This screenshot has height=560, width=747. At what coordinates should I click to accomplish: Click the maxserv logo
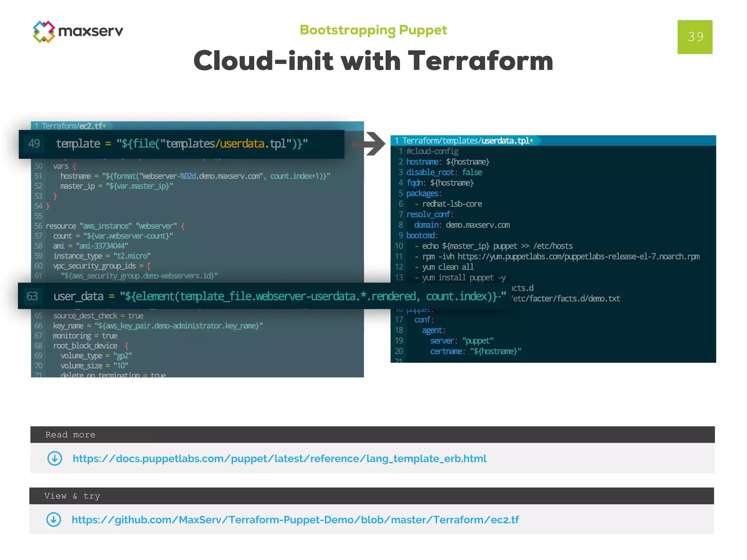pyautogui.click(x=78, y=31)
